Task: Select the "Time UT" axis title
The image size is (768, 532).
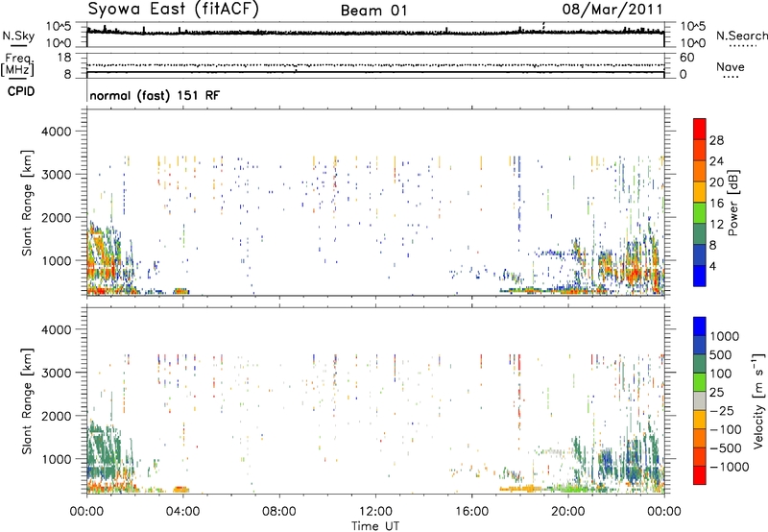Action: pos(375,526)
